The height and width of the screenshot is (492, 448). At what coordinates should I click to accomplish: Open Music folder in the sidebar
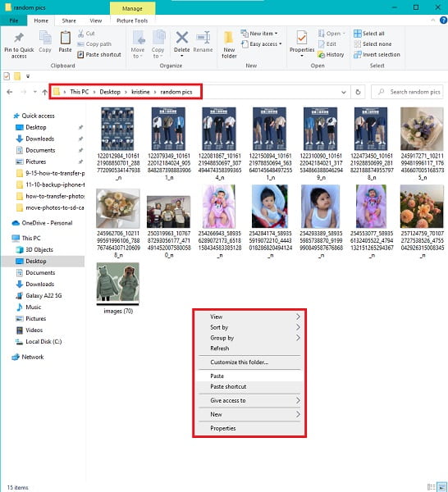pyautogui.click(x=29, y=307)
